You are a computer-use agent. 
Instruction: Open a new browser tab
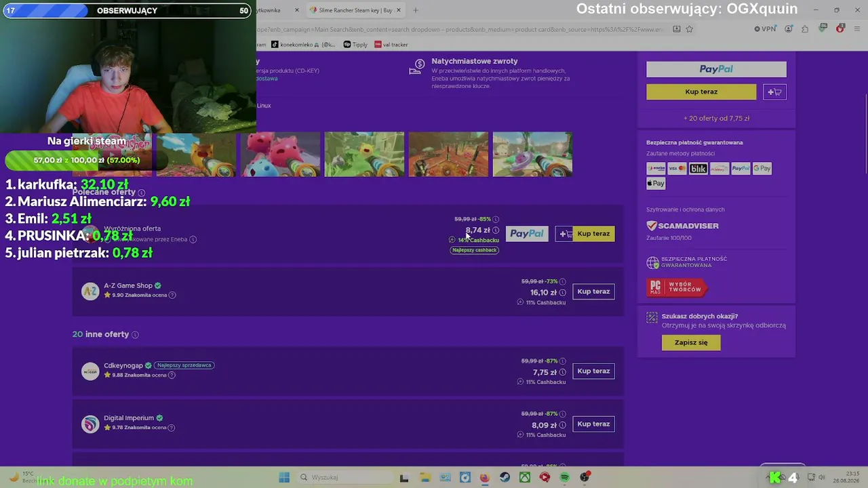pos(416,10)
